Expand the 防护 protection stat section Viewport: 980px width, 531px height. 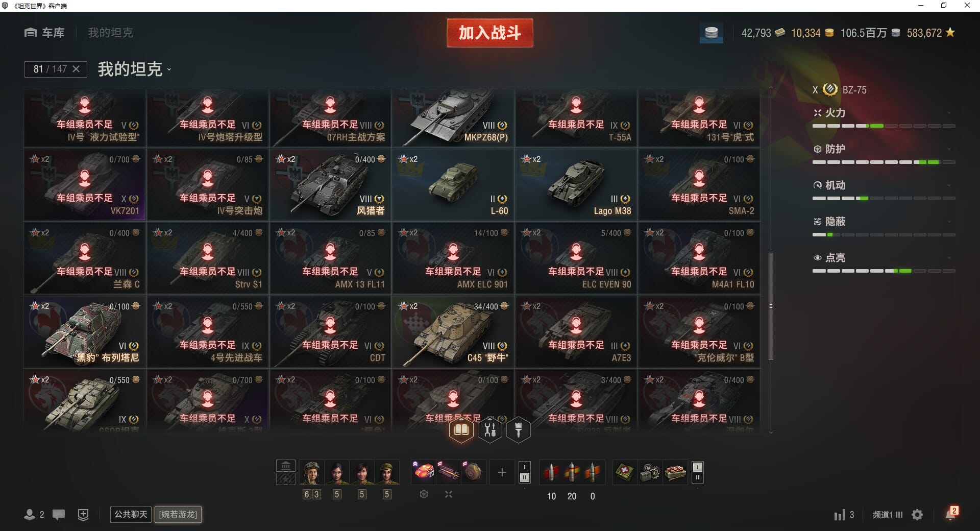pyautogui.click(x=884, y=149)
